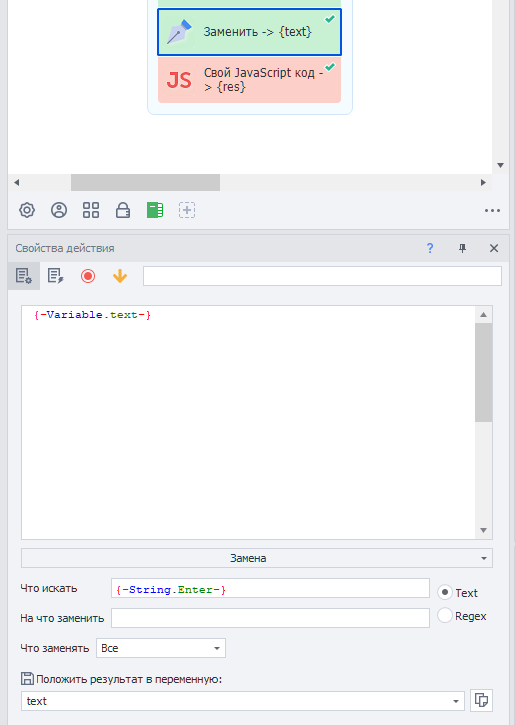Screen dimensions: 515x725
Task: Select the Text radio button
Action: point(445,592)
